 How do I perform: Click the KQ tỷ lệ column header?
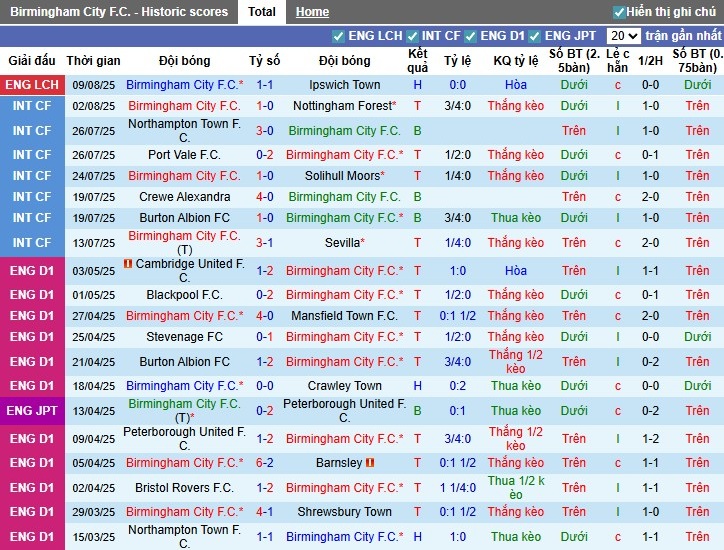(515, 60)
